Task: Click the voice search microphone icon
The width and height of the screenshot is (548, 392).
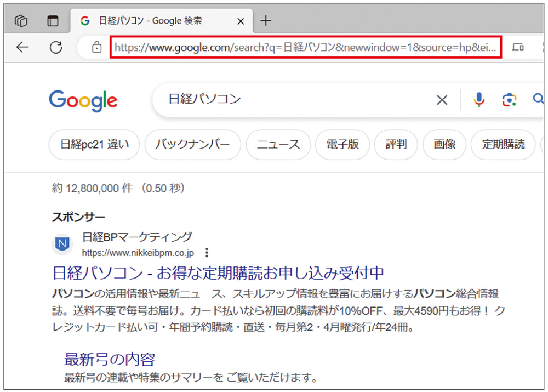Action: coord(479,99)
